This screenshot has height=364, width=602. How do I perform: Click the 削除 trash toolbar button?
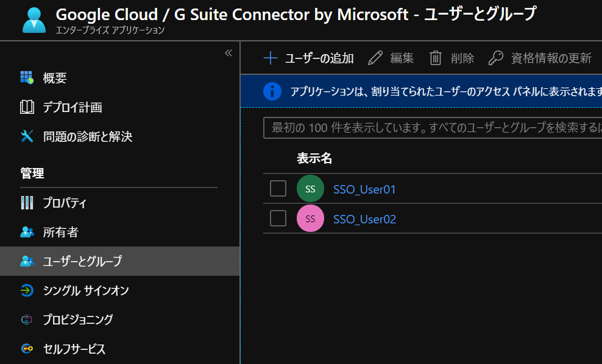[x=451, y=58]
